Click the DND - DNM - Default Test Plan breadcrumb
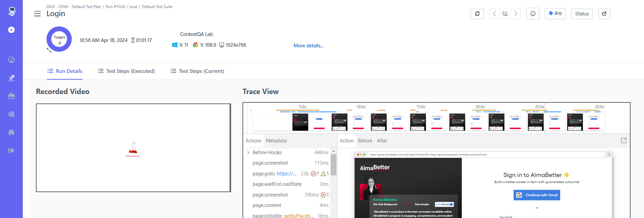 (74, 7)
